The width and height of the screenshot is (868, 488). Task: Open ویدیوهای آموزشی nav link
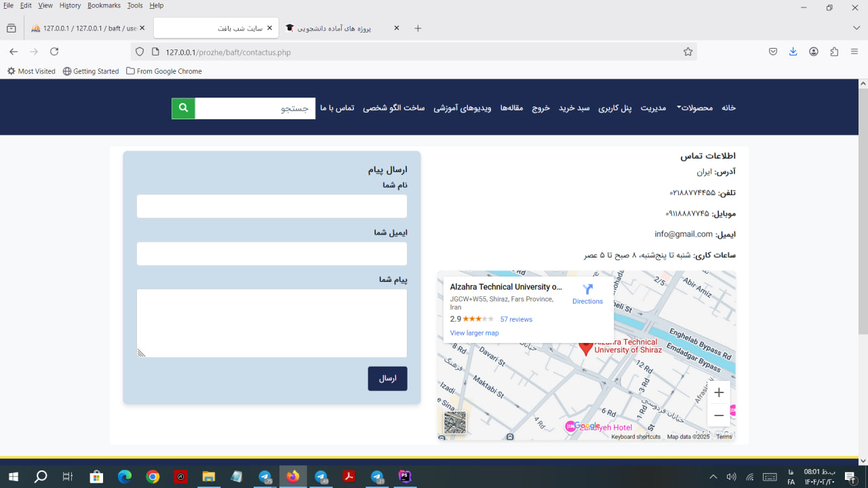[462, 108]
